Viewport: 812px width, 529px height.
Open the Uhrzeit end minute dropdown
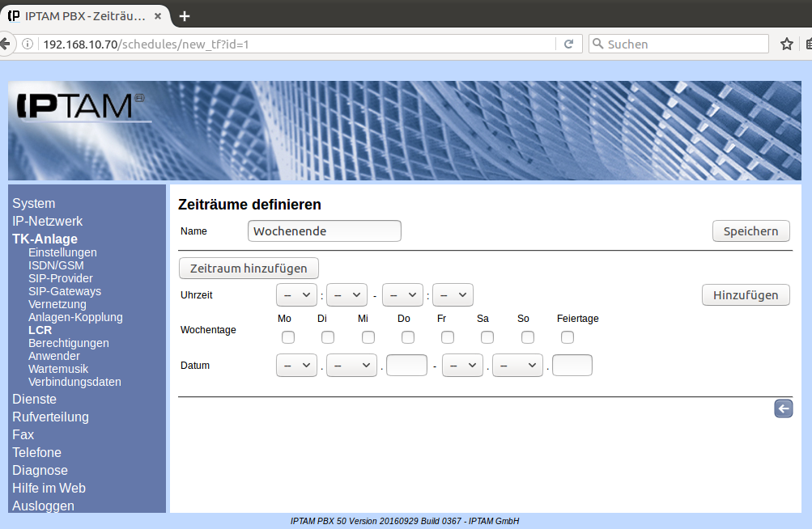point(453,295)
